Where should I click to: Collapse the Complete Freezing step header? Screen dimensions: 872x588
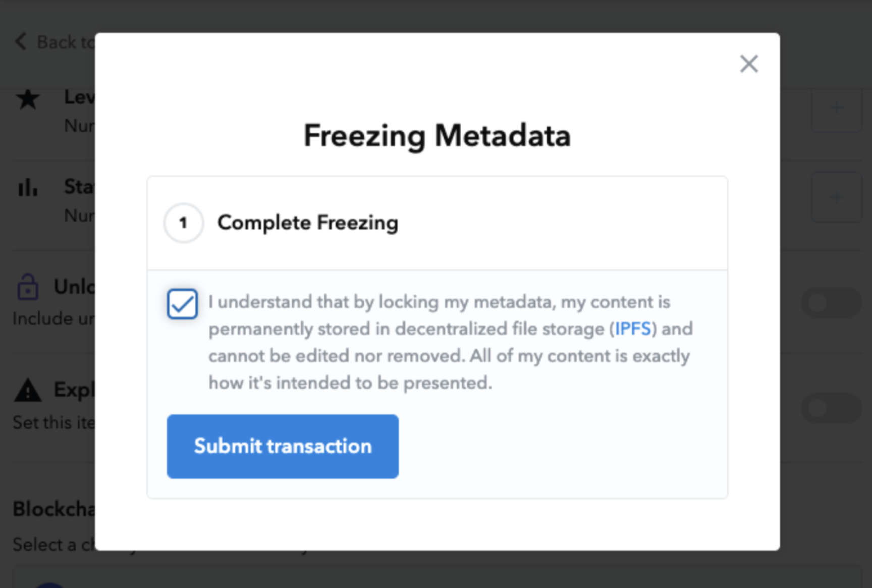click(308, 223)
